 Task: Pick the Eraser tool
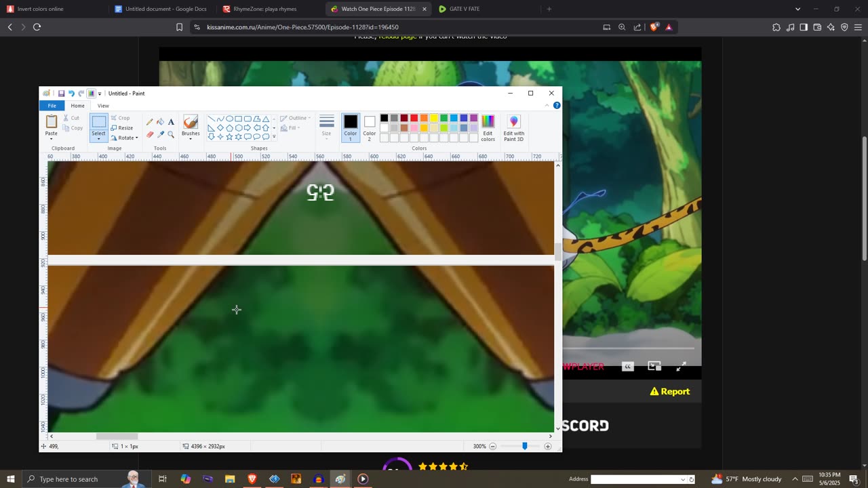pos(150,134)
